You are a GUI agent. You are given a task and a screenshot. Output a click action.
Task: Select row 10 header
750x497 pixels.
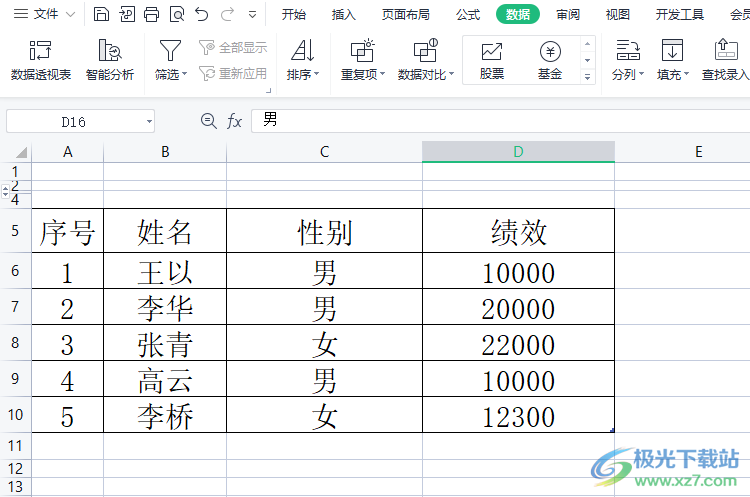click(x=15, y=414)
